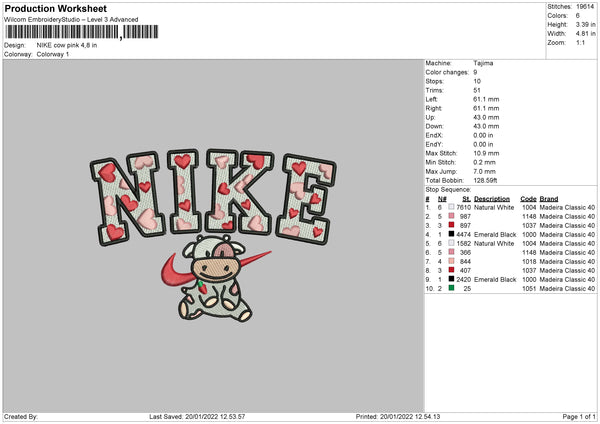The width and height of the screenshot is (600, 424).
Task: Click stitch count '7610' in stop row 1
Action: pos(463,207)
